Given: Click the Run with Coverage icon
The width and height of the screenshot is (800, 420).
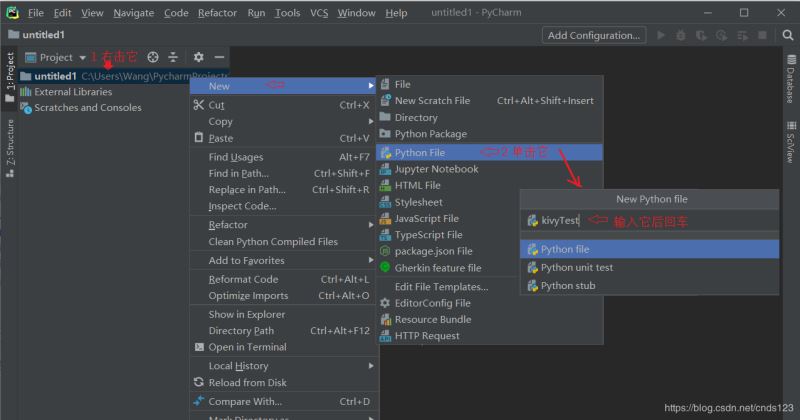Looking at the screenshot, I should [701, 35].
